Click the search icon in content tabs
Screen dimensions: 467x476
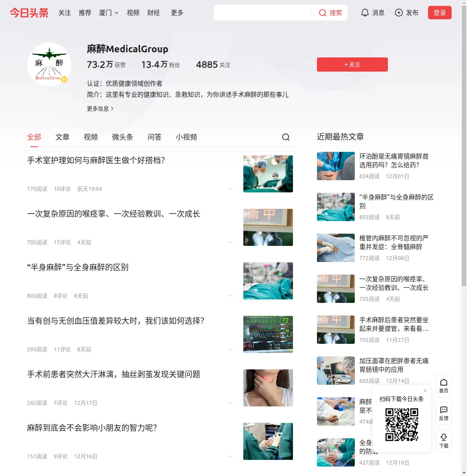(286, 137)
